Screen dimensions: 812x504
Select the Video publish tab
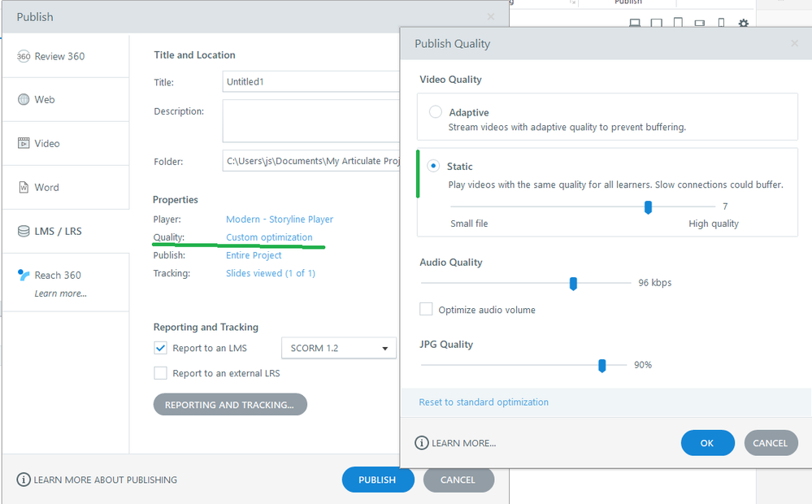[x=65, y=144]
